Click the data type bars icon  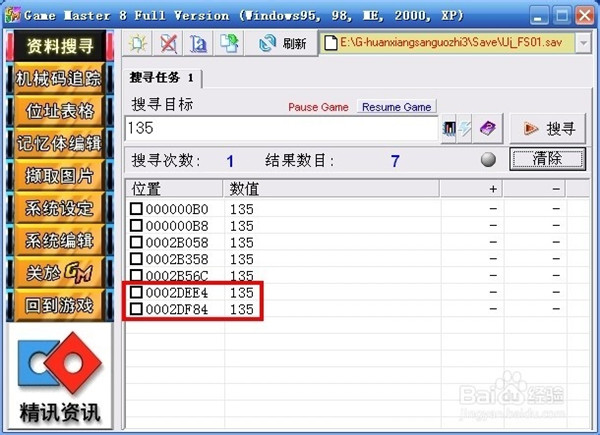click(x=449, y=129)
